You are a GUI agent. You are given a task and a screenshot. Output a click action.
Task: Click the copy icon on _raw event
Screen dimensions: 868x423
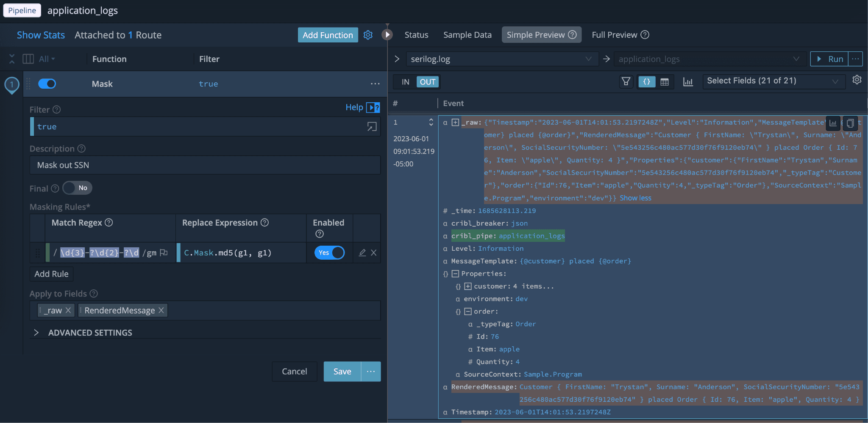(x=850, y=123)
